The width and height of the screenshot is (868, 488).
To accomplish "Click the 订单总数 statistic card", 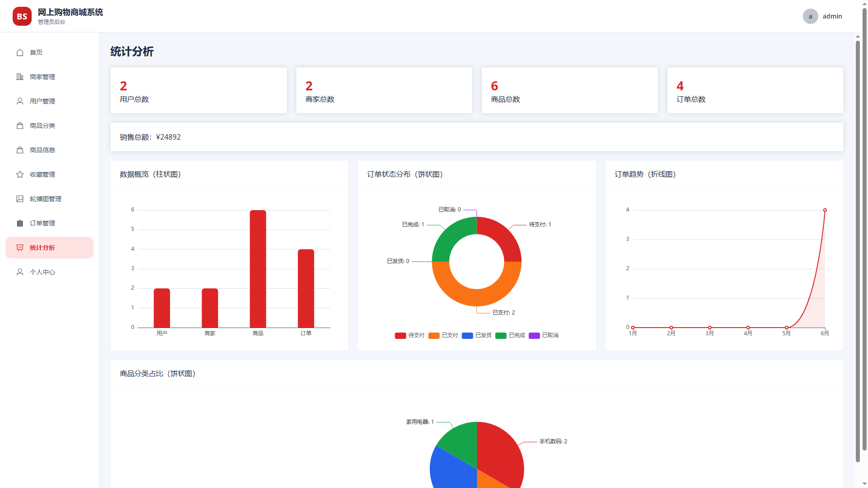I will coord(755,90).
